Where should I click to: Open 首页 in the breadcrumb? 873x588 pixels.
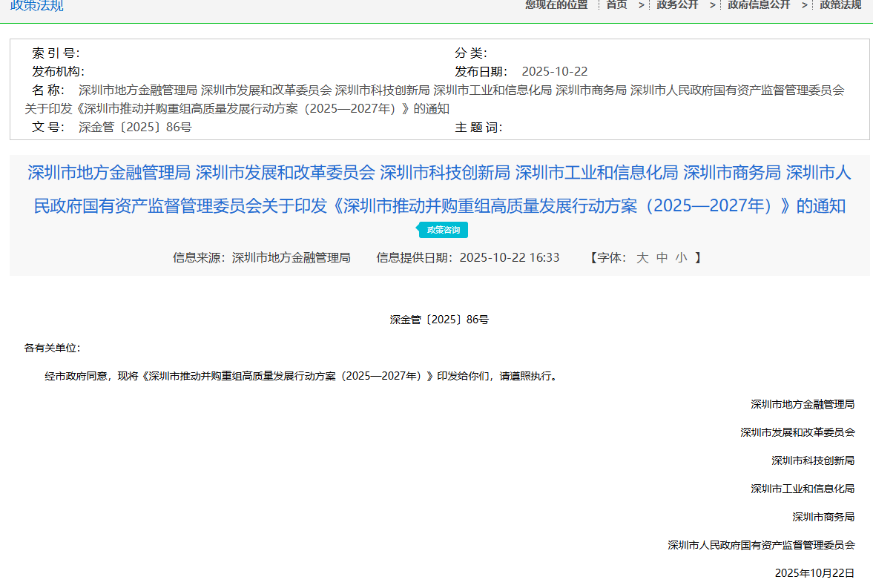616,5
